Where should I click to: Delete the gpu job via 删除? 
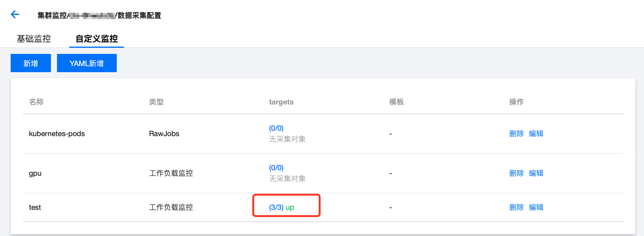517,173
